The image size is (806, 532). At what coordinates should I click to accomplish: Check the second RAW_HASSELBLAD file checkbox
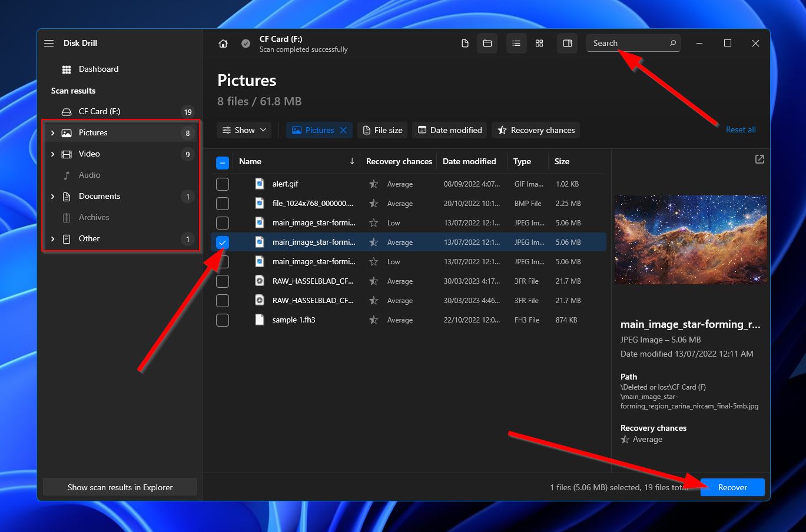click(223, 301)
